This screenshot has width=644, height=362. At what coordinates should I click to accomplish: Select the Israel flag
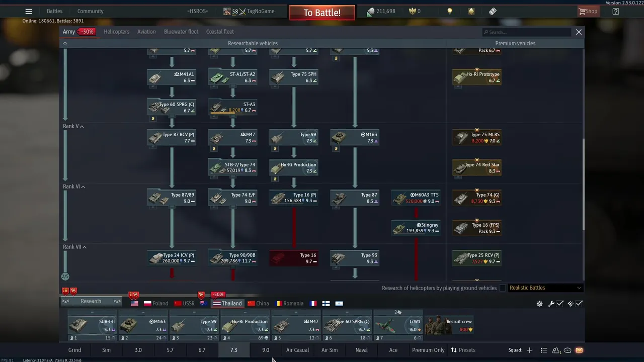pos(339,304)
